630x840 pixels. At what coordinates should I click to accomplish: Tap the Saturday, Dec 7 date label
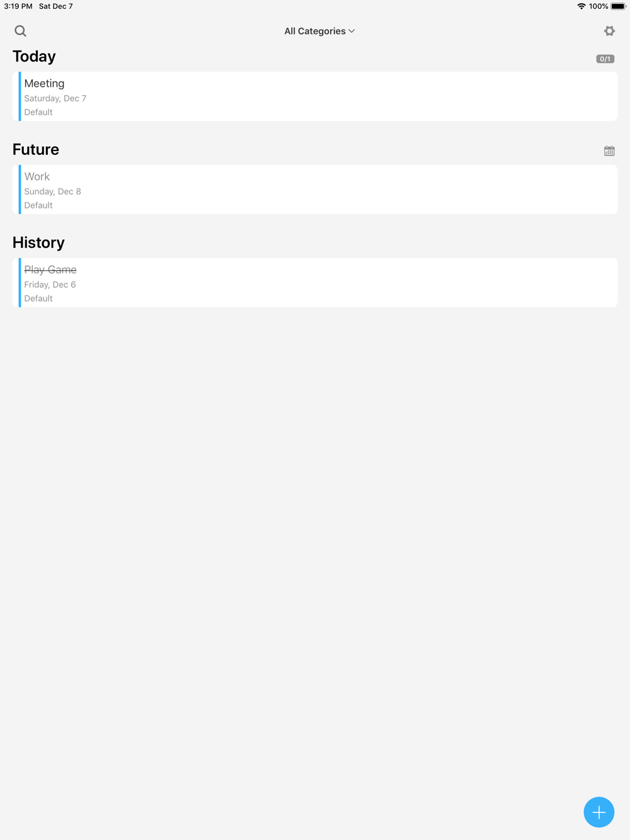point(55,98)
